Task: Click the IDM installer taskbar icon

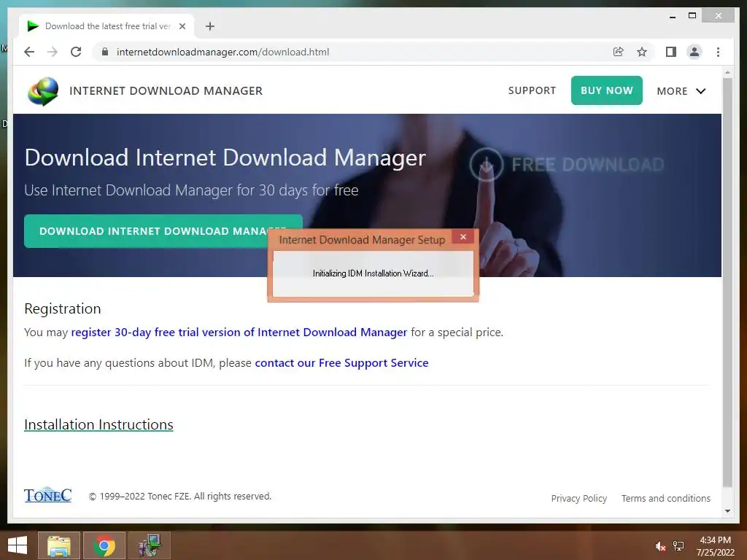Action: [149, 545]
